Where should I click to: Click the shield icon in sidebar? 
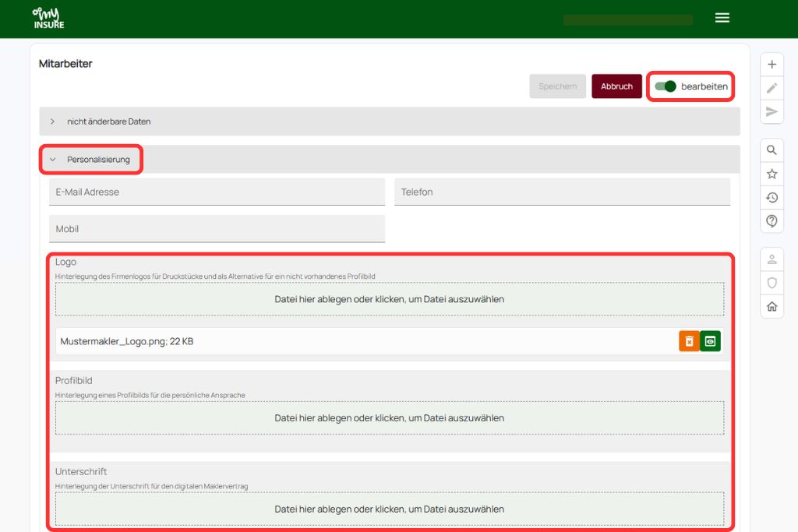pyautogui.click(x=772, y=283)
